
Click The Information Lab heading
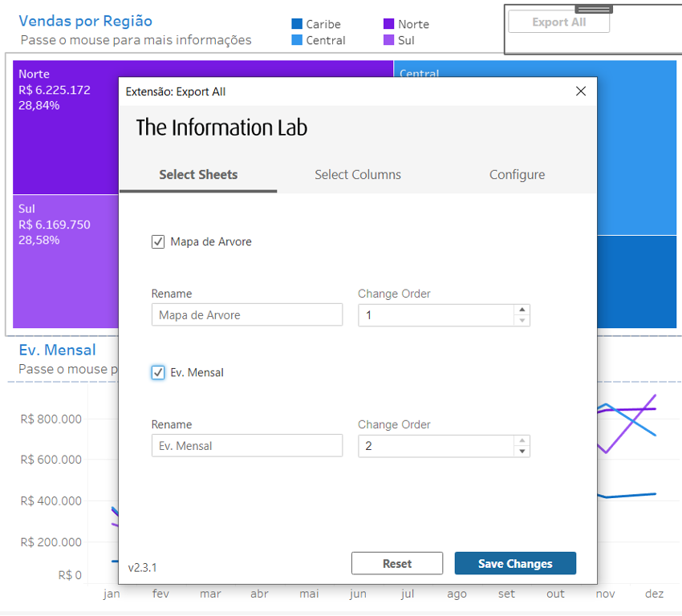pos(221,128)
